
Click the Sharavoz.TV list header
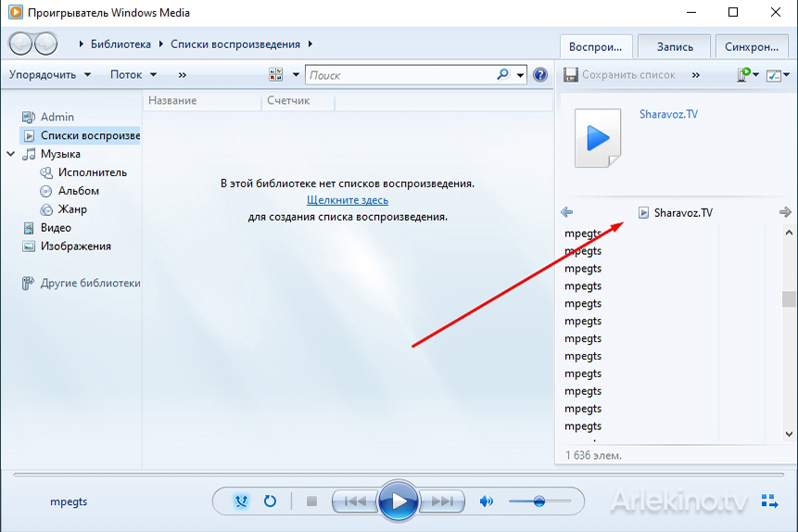pos(676,212)
